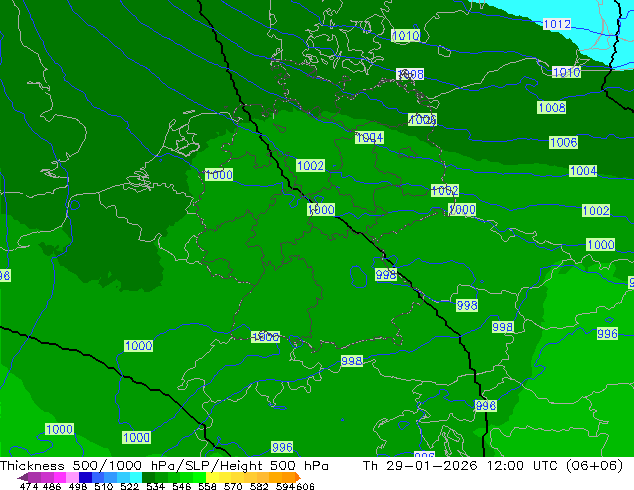Screen dimensions: 634x490
Task: Select the darkest green swatch in the legend
Action: [148, 477]
